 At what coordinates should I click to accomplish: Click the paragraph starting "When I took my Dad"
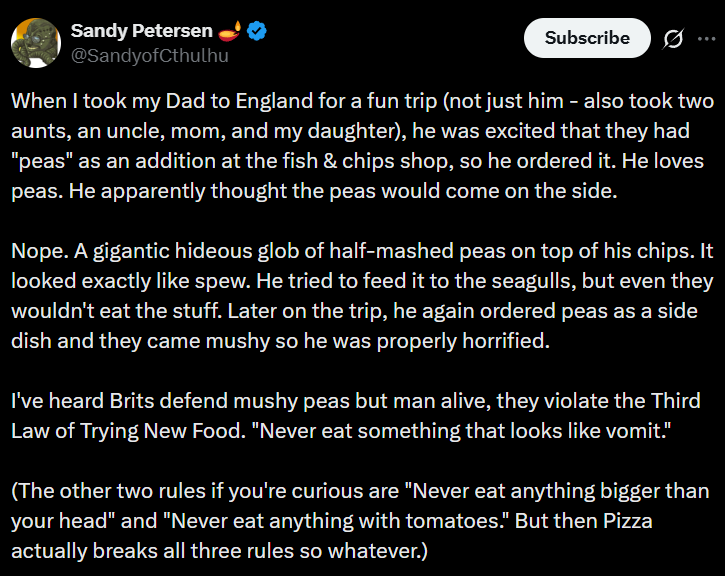coord(360,145)
